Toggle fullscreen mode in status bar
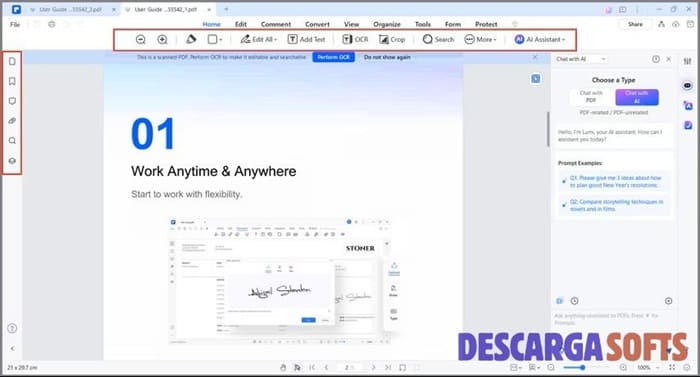The image size is (700, 377). click(x=672, y=367)
